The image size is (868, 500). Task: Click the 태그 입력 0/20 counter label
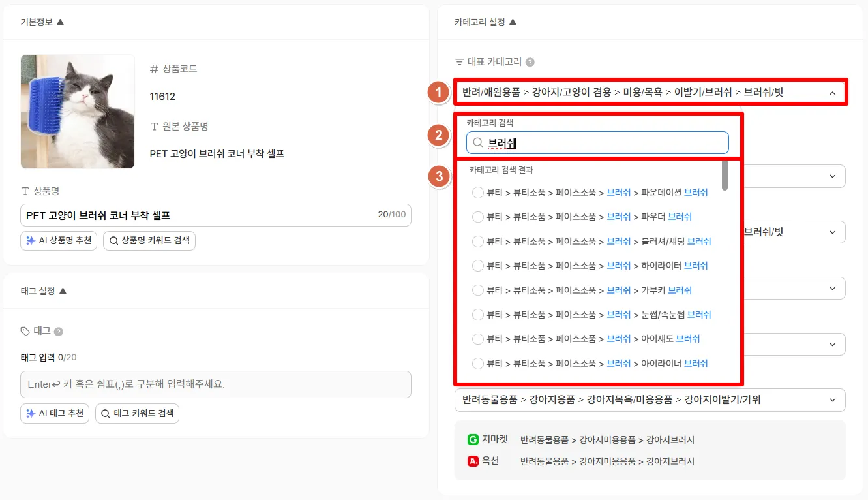[49, 357]
